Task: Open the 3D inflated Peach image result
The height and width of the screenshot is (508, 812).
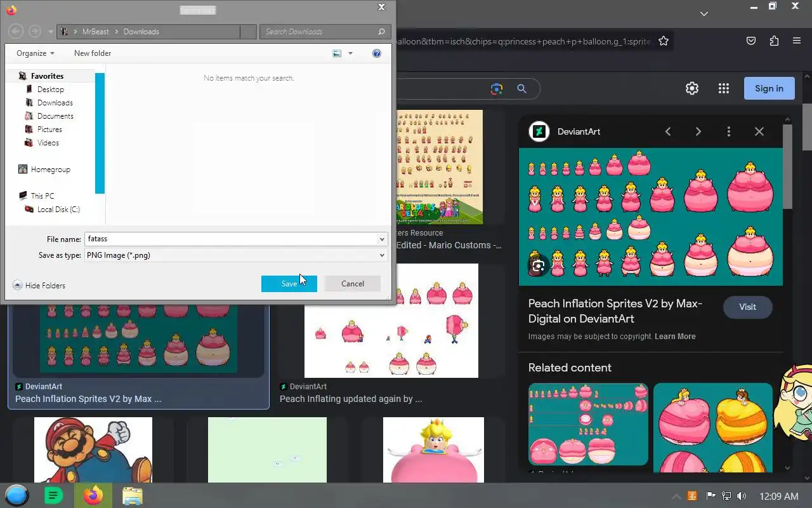Action: pos(433,450)
